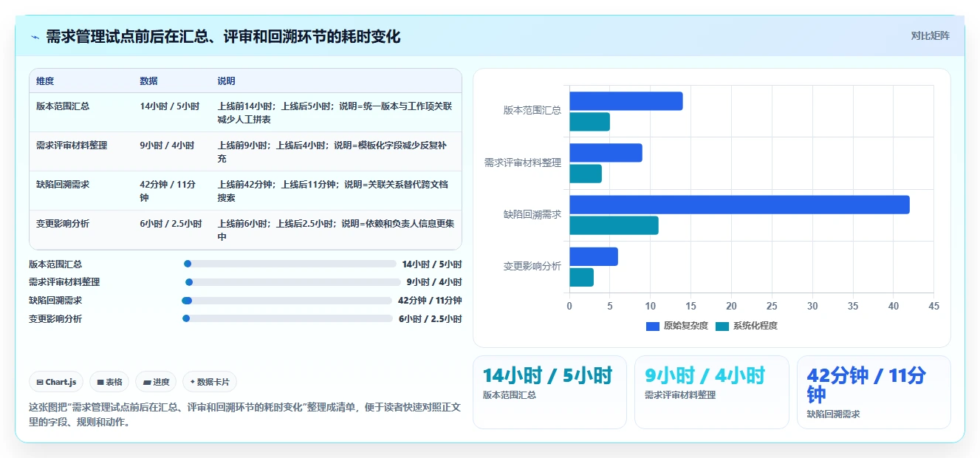Image resolution: width=980 pixels, height=458 pixels.
Task: Click y-axis label 变更影响分析 in chart
Action: [532, 266]
